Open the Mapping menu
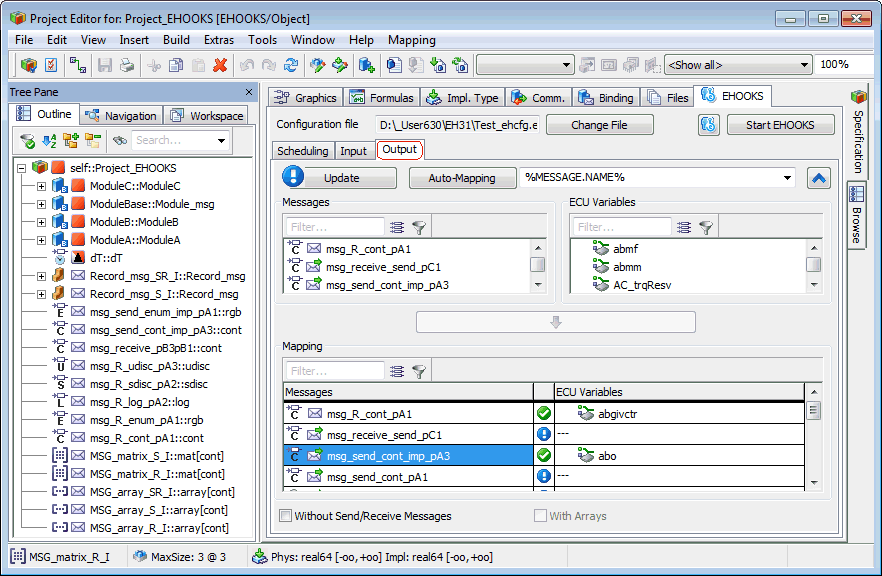The image size is (882, 576). (x=412, y=40)
